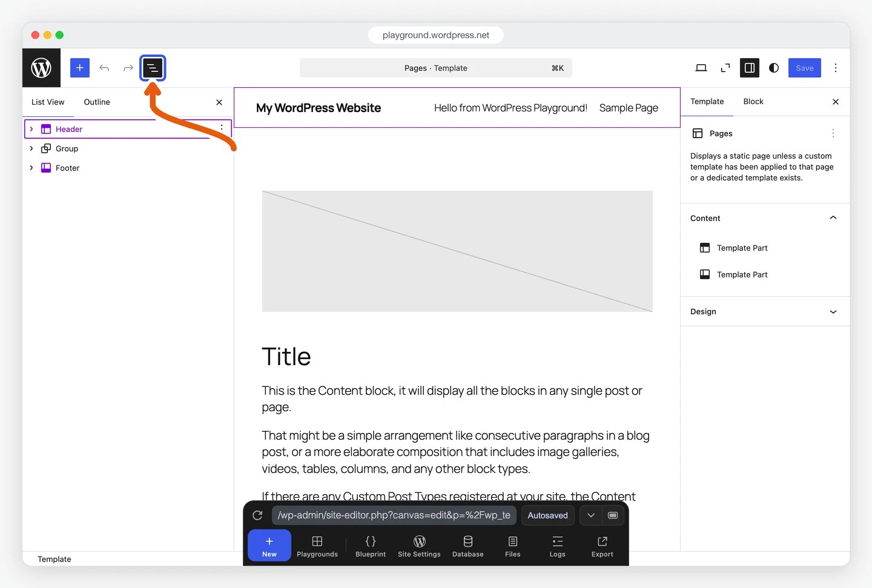The image size is (872, 588).
Task: Click the Autosaved status button
Action: (x=547, y=515)
